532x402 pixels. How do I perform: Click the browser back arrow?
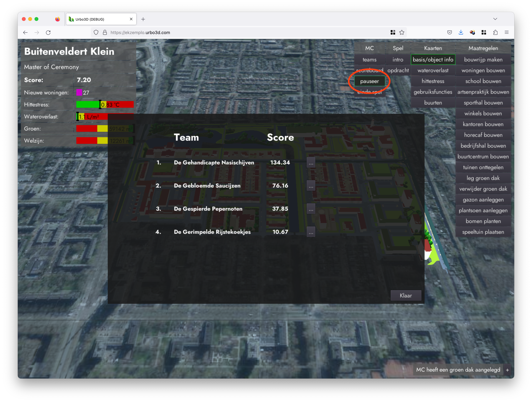(25, 32)
